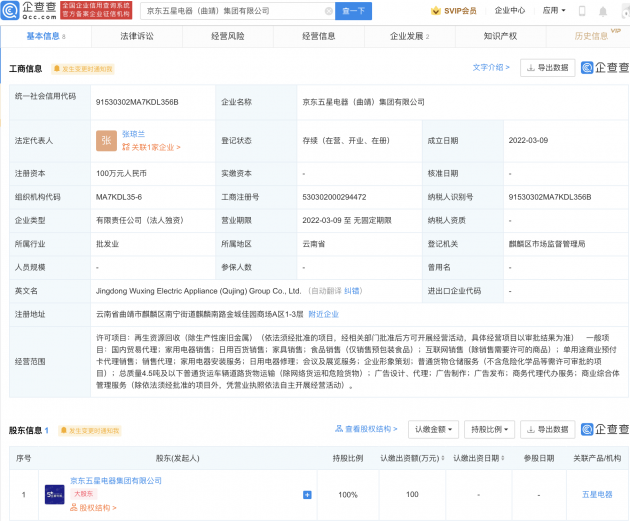The width and height of the screenshot is (630, 521).
Task: Click 导出数据 in the 股东信息 section
Action: [x=548, y=429]
